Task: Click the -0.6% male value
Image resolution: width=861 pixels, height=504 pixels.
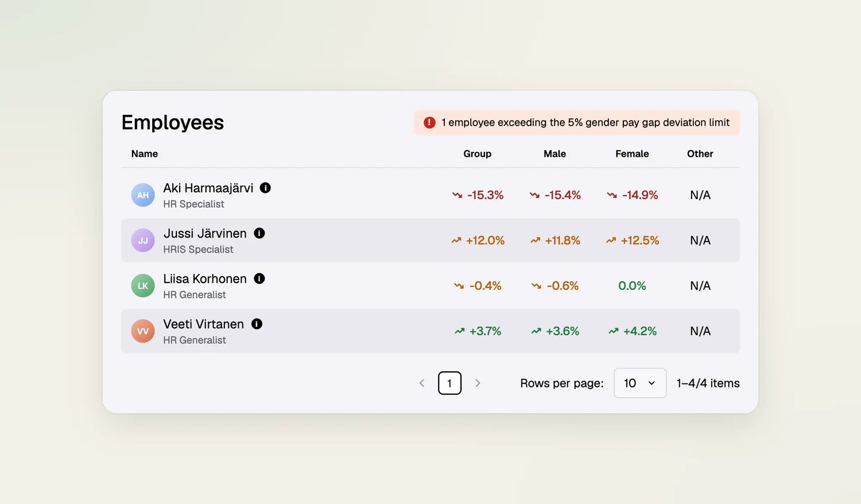Action: 563,286
